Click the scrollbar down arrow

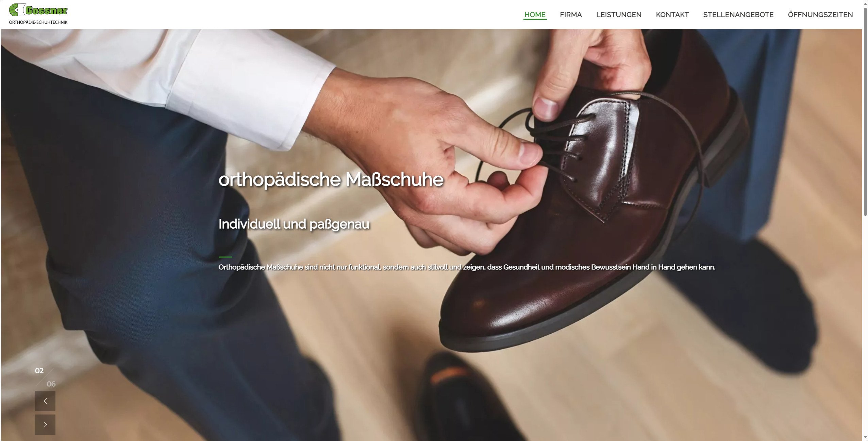pyautogui.click(x=865, y=438)
